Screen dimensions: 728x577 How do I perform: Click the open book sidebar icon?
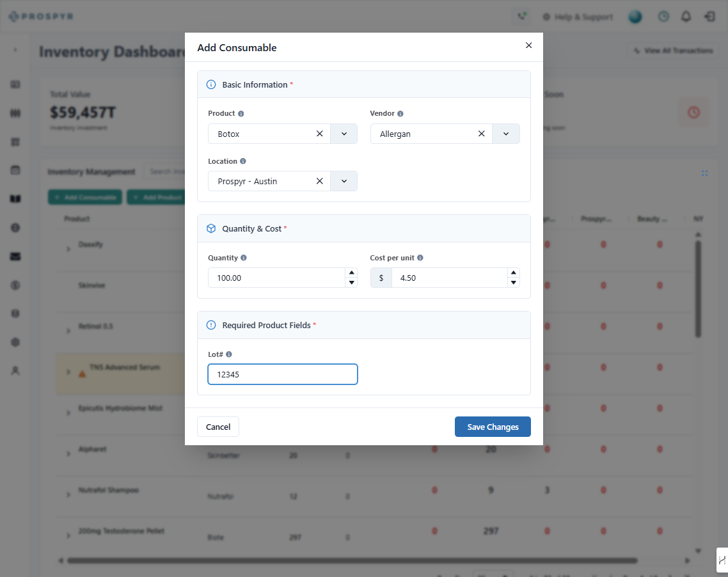[x=15, y=199]
